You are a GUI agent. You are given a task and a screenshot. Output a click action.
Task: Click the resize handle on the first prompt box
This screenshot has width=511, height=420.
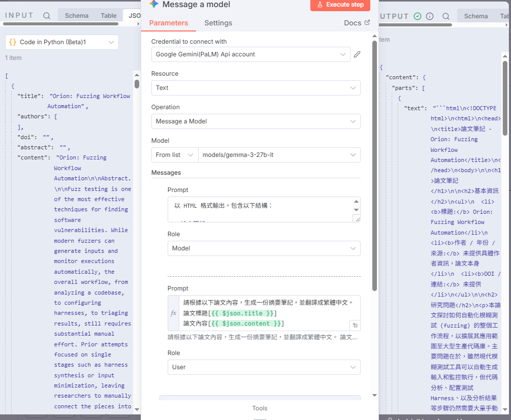tap(358, 219)
